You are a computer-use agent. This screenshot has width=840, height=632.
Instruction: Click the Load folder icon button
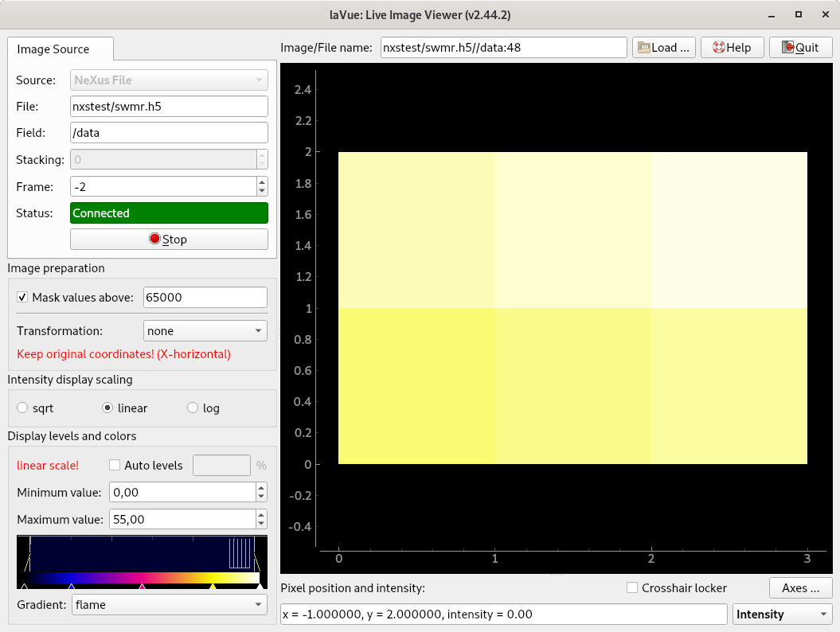coord(664,48)
